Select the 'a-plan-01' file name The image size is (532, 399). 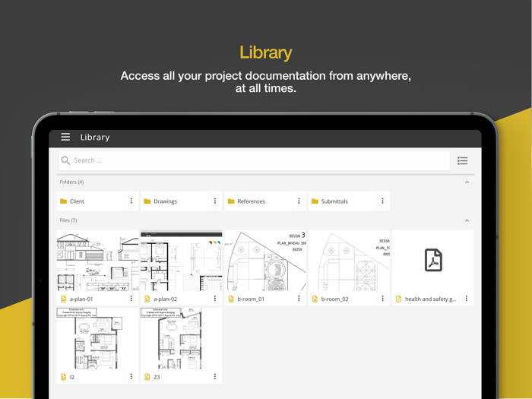click(x=81, y=299)
